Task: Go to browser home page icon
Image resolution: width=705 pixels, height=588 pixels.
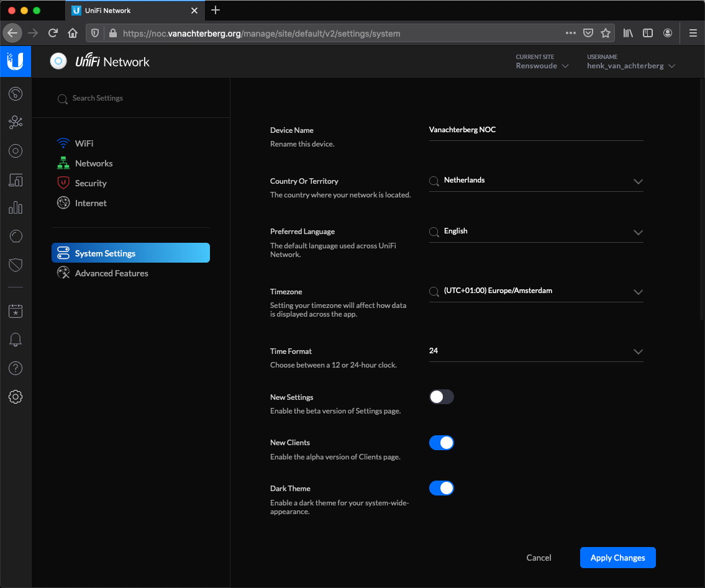Action: coord(73,34)
